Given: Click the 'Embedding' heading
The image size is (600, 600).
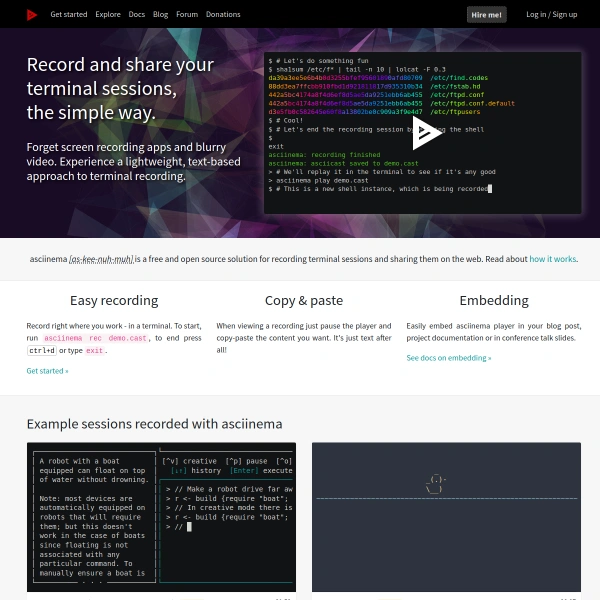Looking at the screenshot, I should click(494, 301).
